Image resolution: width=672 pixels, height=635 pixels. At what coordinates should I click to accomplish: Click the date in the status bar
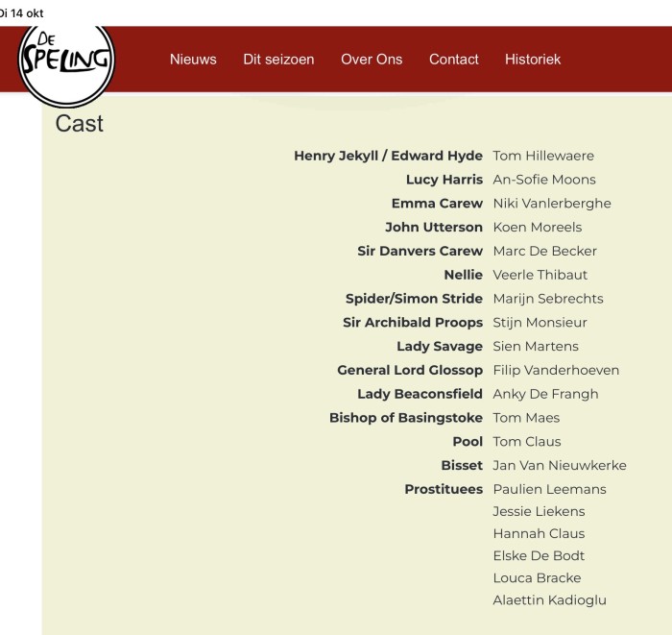21,12
